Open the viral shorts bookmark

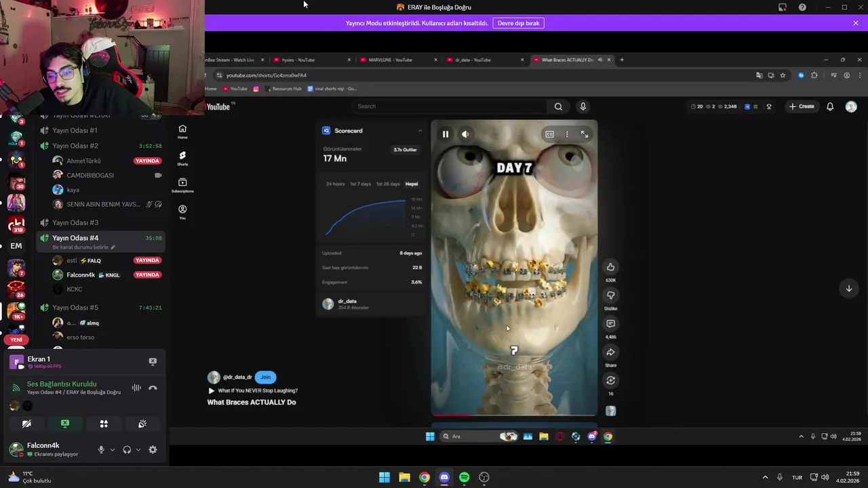tap(332, 89)
